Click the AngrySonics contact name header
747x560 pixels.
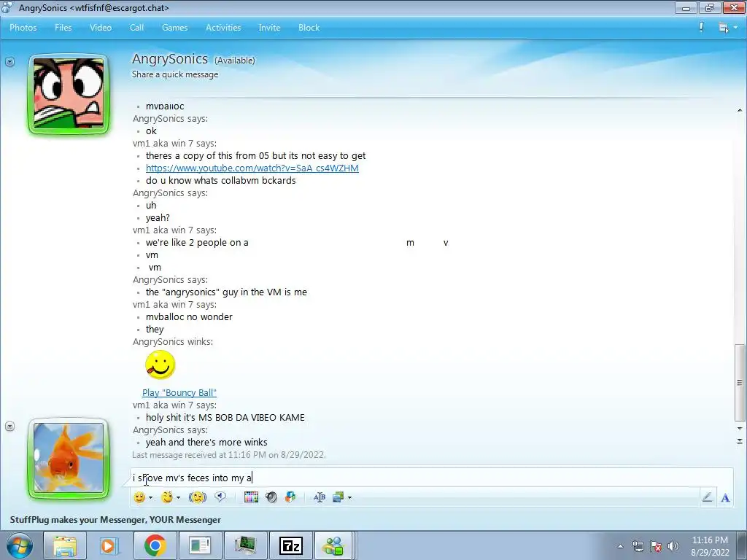(169, 58)
